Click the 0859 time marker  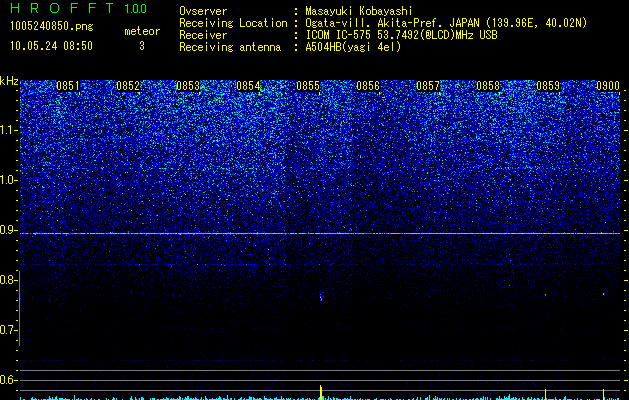click(x=548, y=86)
